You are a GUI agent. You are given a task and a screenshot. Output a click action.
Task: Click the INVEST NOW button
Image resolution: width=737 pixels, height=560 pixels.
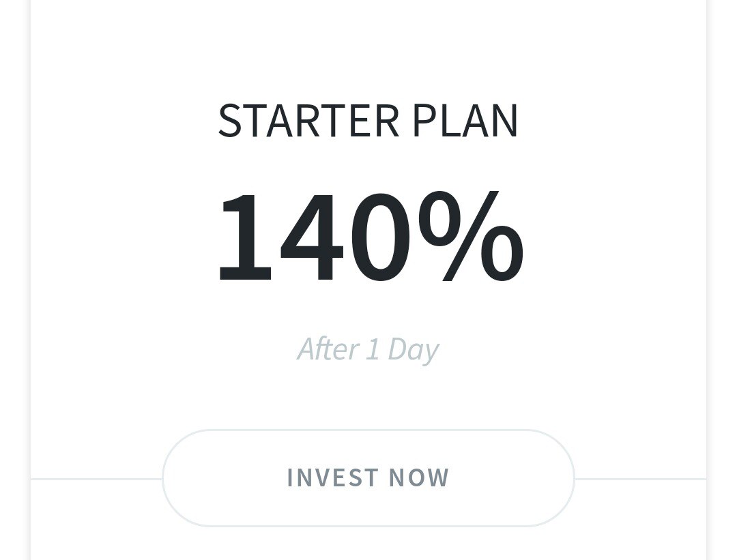[x=369, y=478]
